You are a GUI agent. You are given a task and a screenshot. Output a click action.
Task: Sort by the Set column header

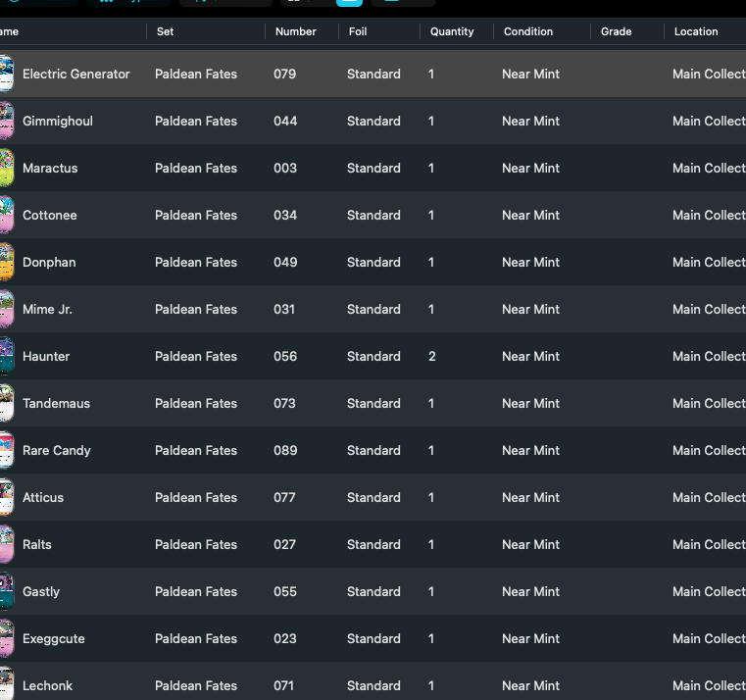165,31
